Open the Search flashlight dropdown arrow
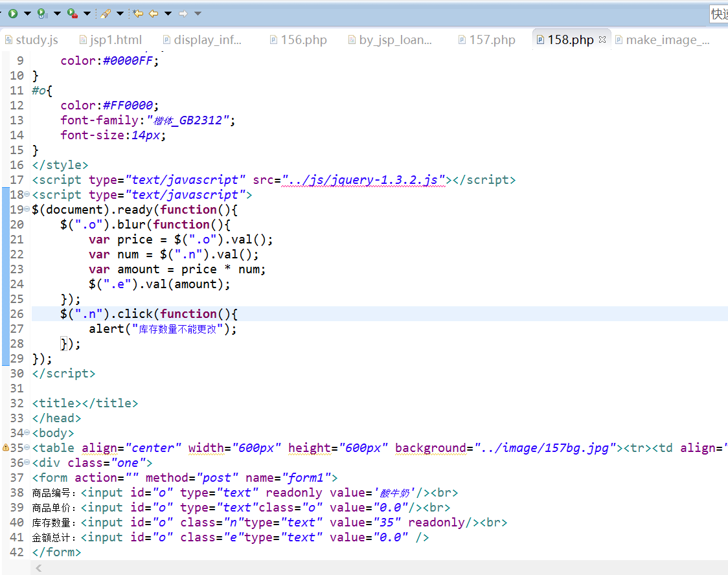Image resolution: width=728 pixels, height=575 pixels. click(x=120, y=14)
